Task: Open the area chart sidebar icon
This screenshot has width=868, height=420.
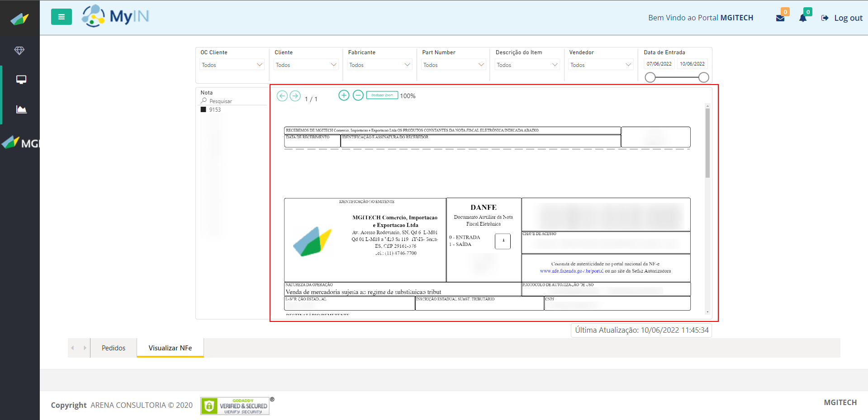Action: click(21, 109)
